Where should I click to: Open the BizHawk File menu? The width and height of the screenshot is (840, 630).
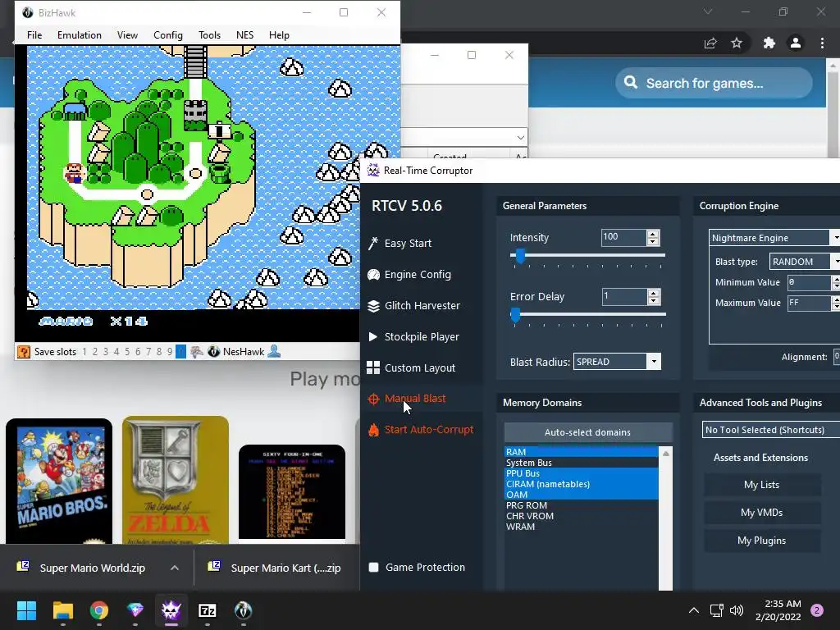tap(34, 34)
